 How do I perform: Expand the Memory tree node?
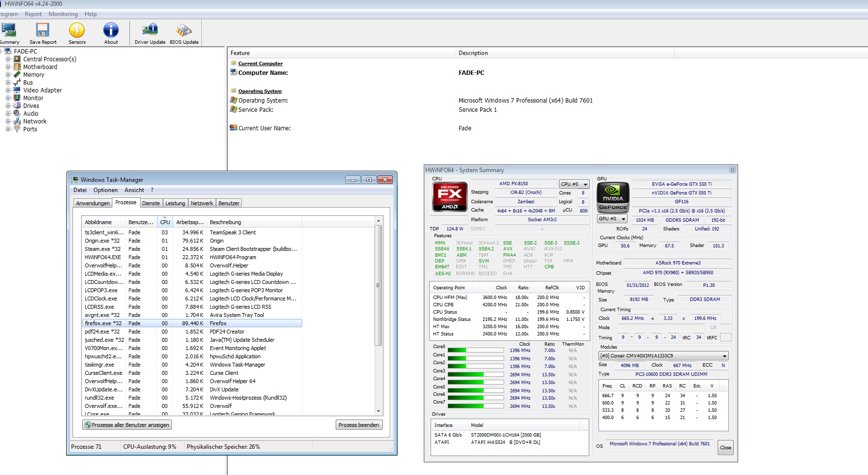click(8, 74)
